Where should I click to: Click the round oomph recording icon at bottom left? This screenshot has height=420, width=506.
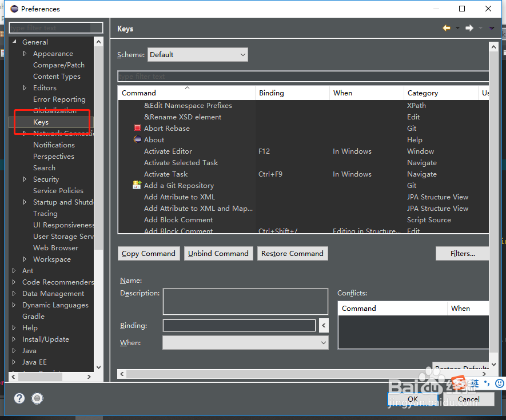pyautogui.click(x=37, y=398)
